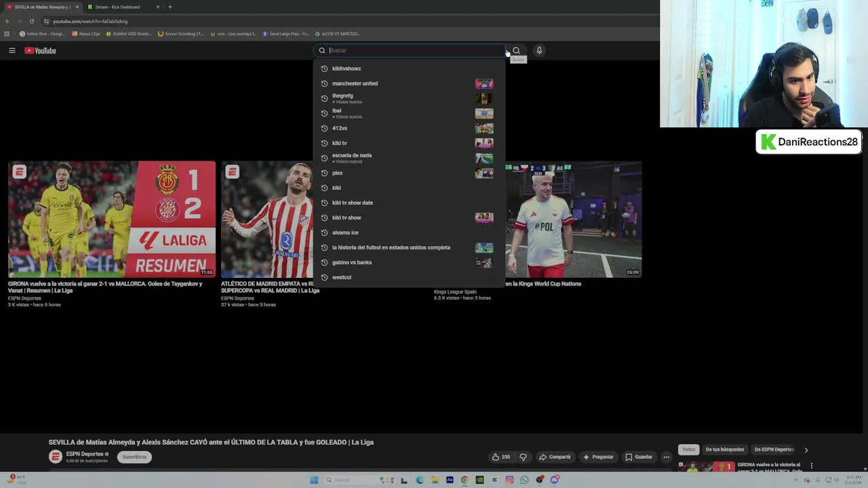This screenshot has width=868, height=488.
Task: Choose the 'alvama ice' suggestion
Action: [x=409, y=232]
